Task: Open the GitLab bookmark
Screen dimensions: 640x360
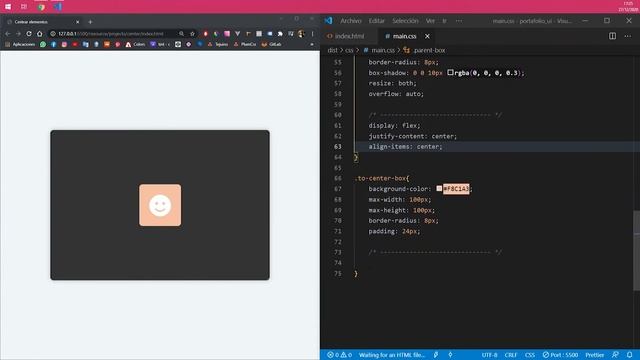Action: click(x=271, y=44)
